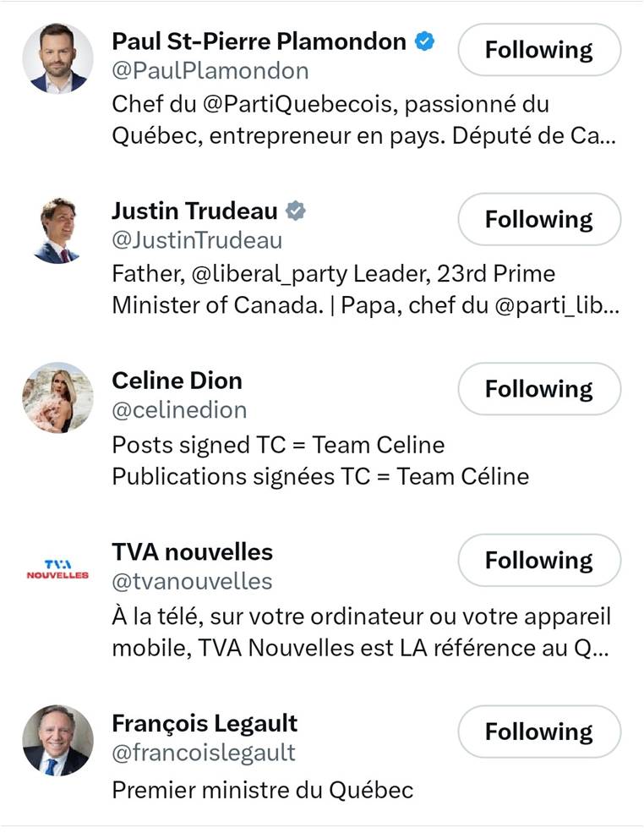The image size is (644, 833).
Task: Toggle Following for Paul St-Pierre Plamondon
Action: (x=539, y=50)
